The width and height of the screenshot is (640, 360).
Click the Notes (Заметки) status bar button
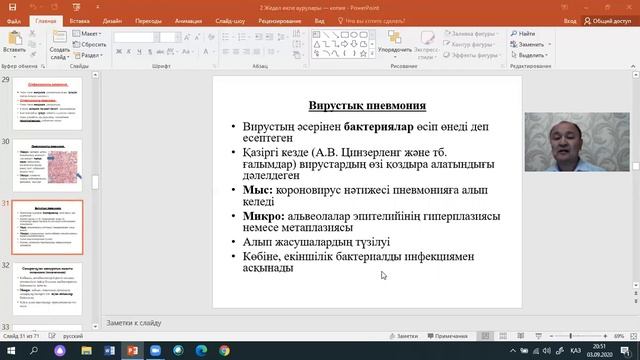404,336
